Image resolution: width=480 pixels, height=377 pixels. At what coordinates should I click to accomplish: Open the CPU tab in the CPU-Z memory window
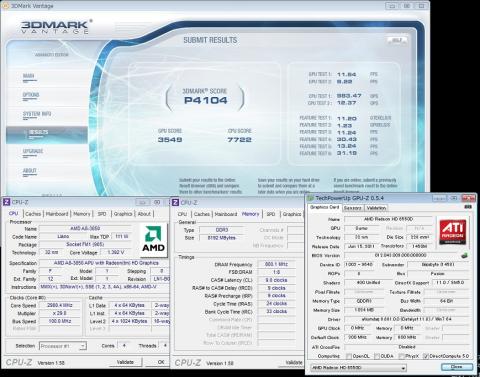click(x=182, y=214)
